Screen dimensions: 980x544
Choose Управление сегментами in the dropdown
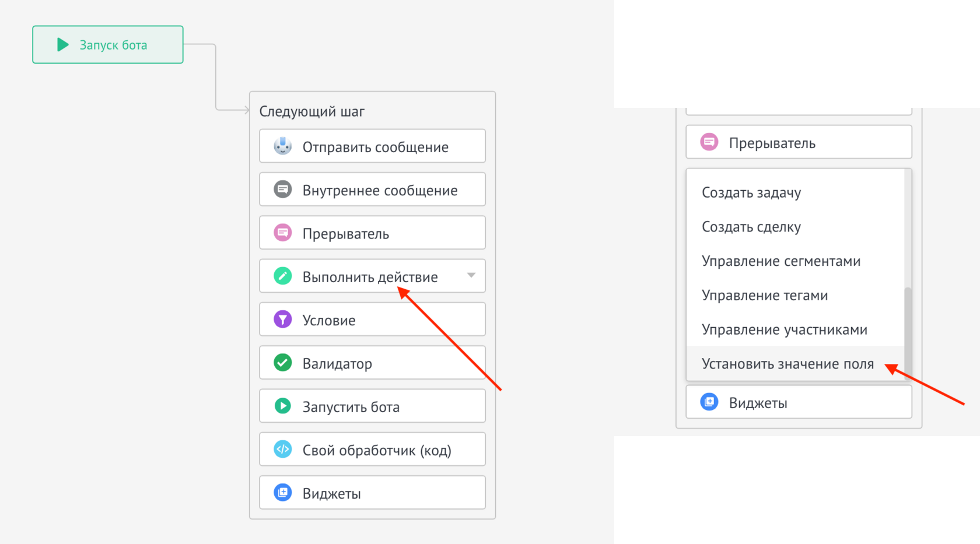pyautogui.click(x=781, y=261)
